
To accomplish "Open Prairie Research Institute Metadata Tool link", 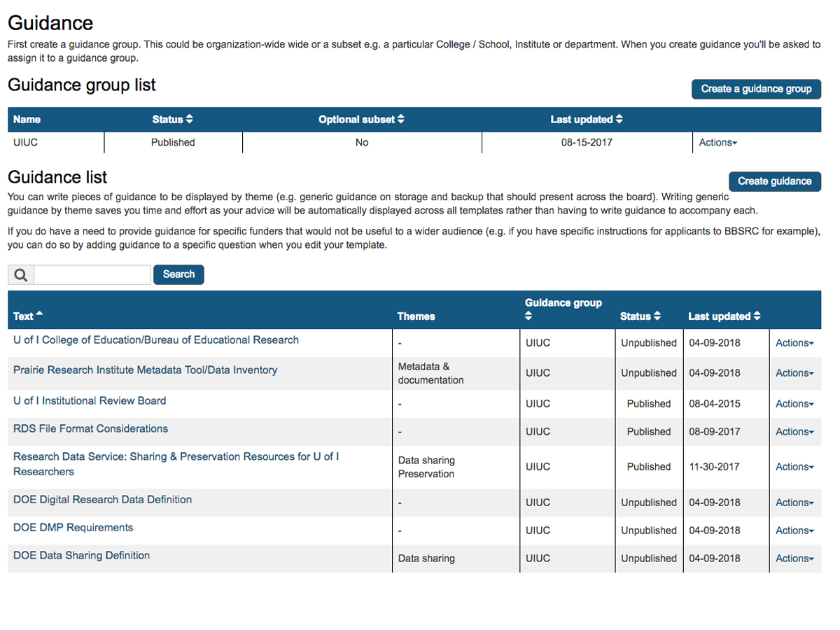I will click(x=145, y=370).
